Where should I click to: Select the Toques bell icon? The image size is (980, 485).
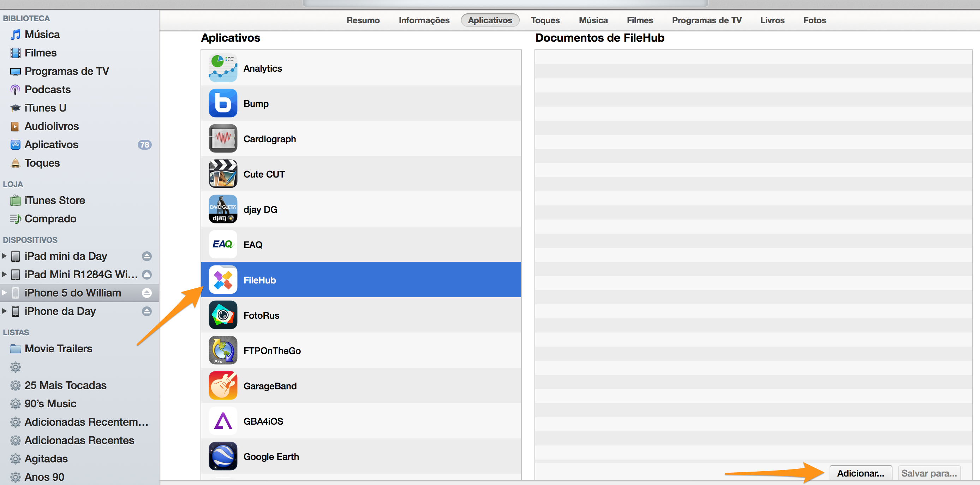coord(15,163)
